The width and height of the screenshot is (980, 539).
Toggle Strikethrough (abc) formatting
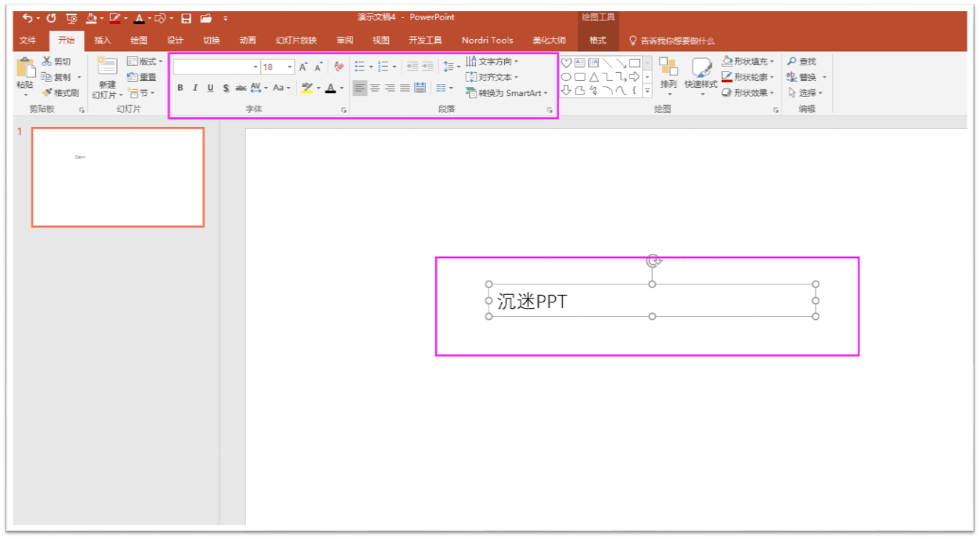pyautogui.click(x=241, y=88)
